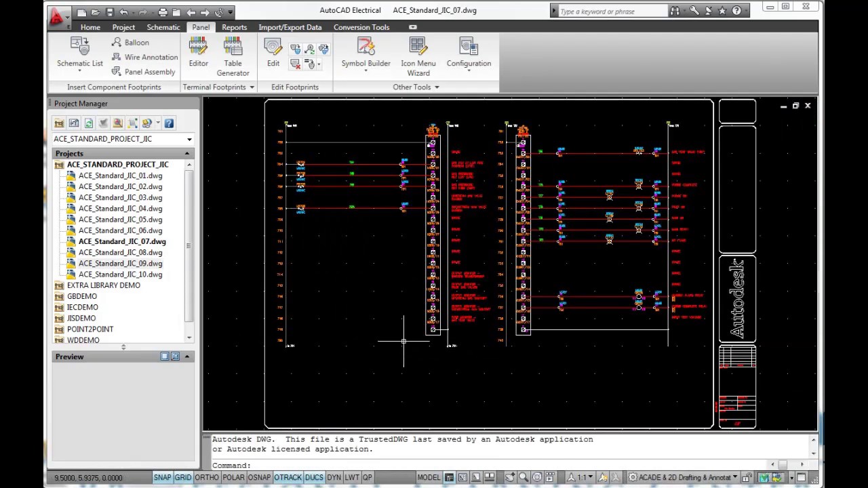868x488 pixels.
Task: Click the Quick View Layouts status icon
Action: tap(476, 478)
